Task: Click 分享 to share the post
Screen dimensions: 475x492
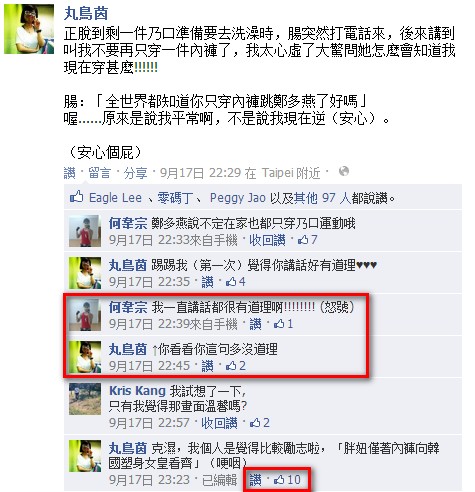Action: point(136,173)
